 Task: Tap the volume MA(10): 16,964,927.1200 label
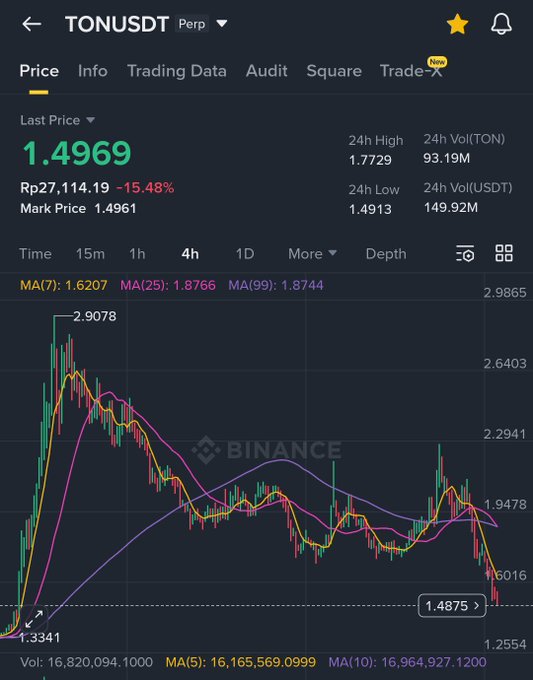pos(408,662)
